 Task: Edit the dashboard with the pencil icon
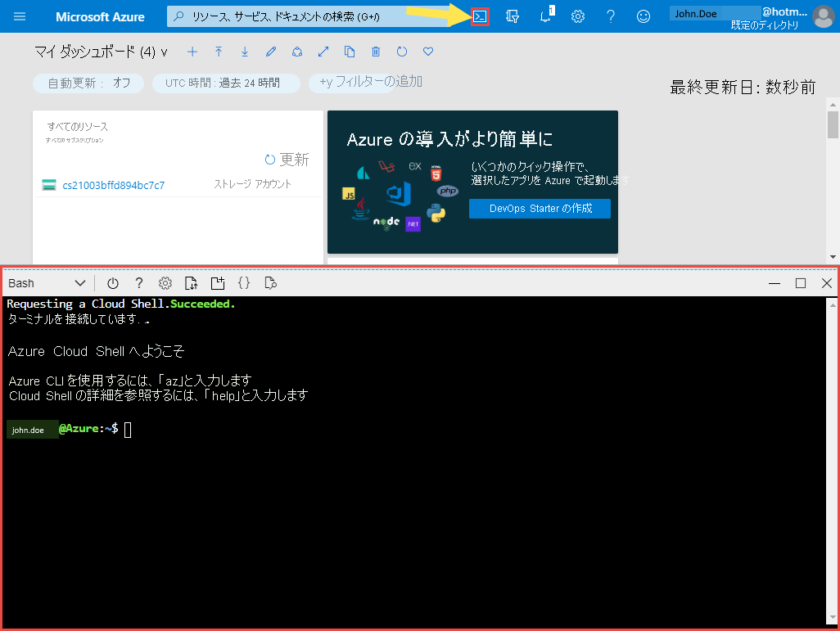(x=271, y=52)
